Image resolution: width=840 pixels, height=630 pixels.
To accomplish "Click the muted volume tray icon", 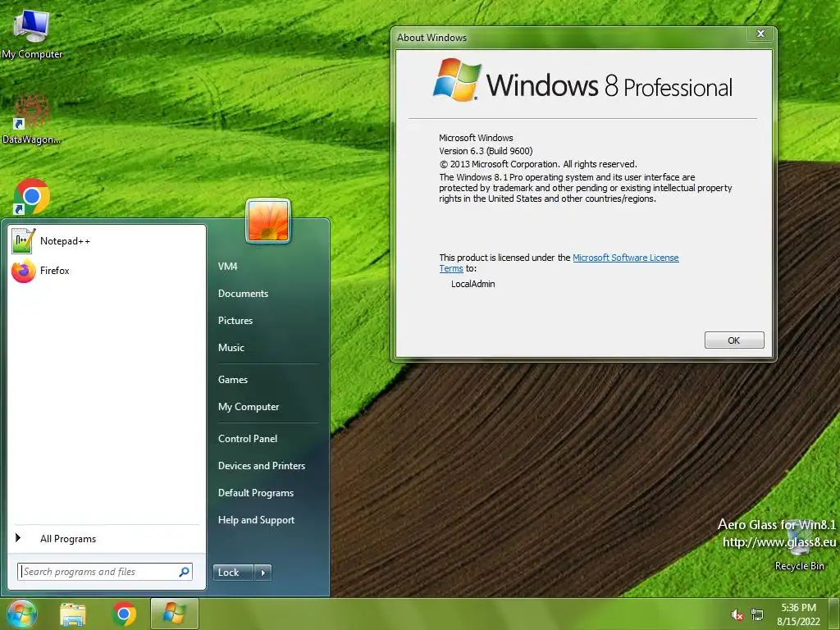I will point(737,615).
